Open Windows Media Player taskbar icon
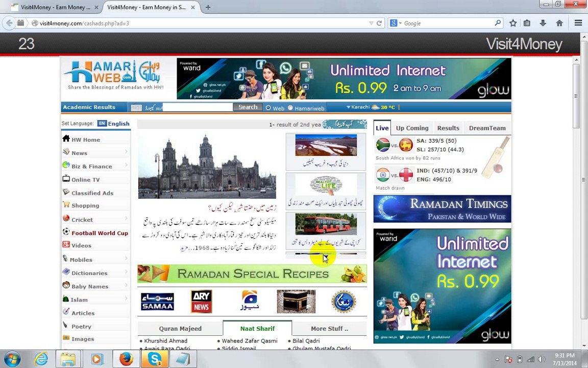588x368 pixels. coord(96,359)
